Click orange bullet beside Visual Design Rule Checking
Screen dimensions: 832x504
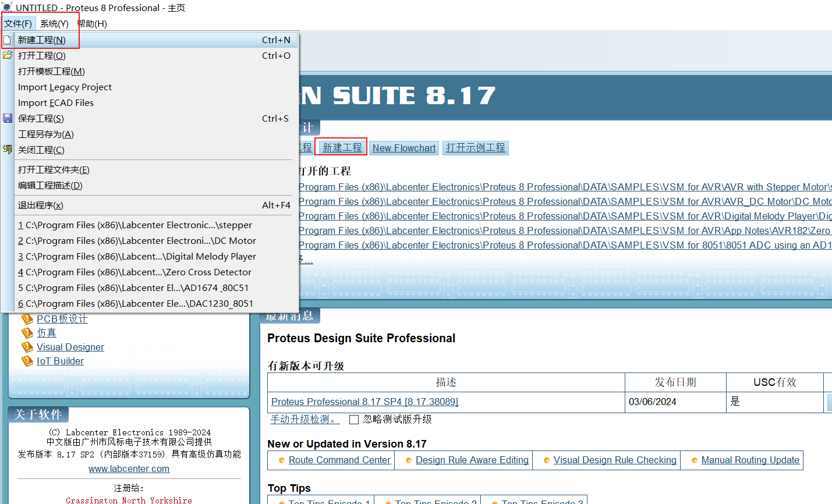pyautogui.click(x=546, y=460)
